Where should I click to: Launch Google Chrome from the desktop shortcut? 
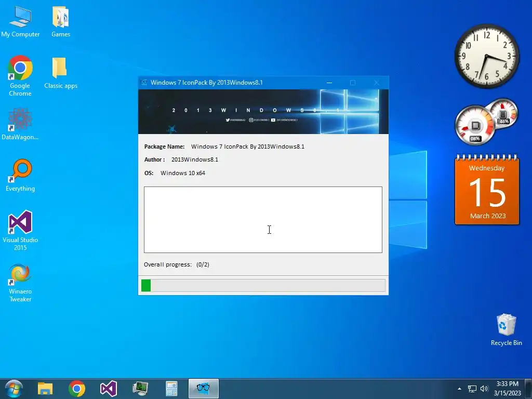pyautogui.click(x=20, y=76)
